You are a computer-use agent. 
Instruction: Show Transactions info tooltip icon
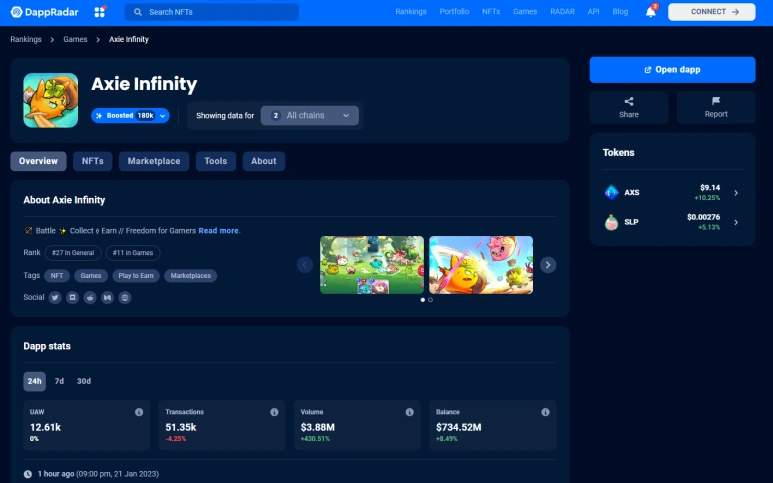pyautogui.click(x=274, y=412)
